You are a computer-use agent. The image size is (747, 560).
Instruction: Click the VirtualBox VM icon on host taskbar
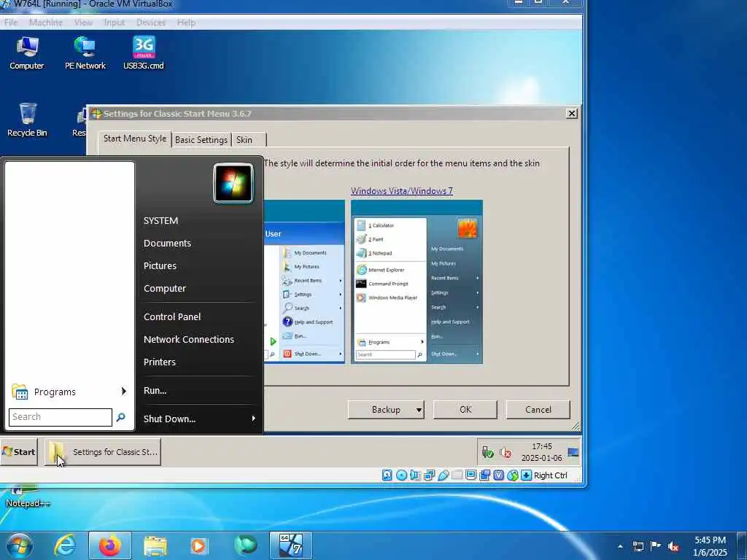point(291,545)
